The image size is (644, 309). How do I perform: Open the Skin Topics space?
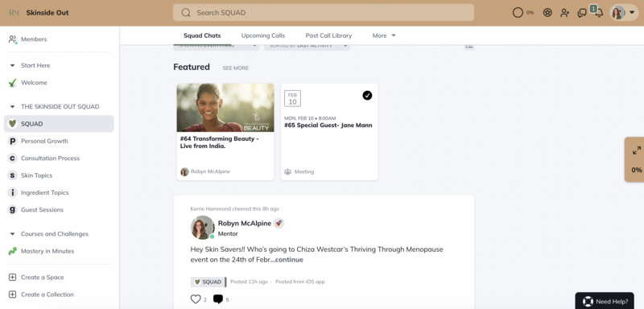[x=36, y=175]
